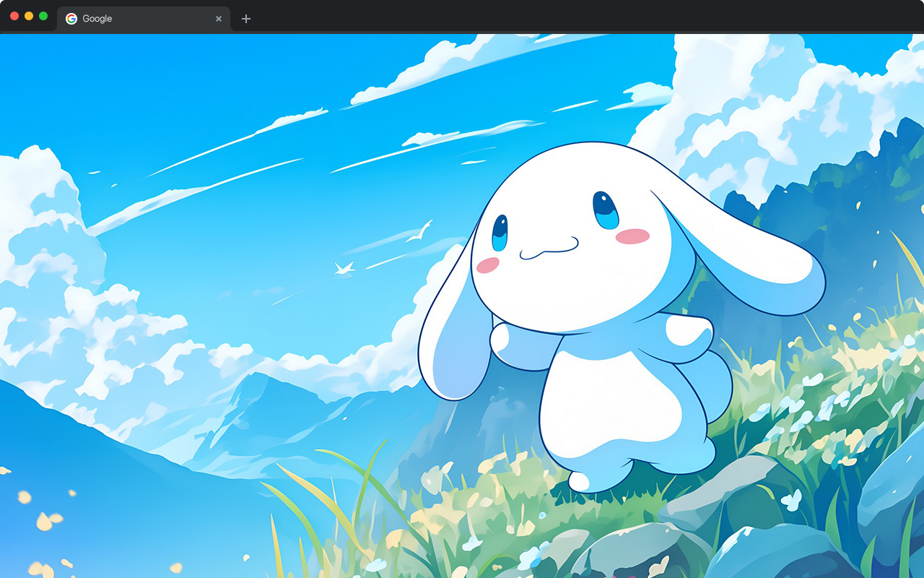Click the character's small white foot
Image resolution: width=924 pixels, height=578 pixels.
[579, 480]
